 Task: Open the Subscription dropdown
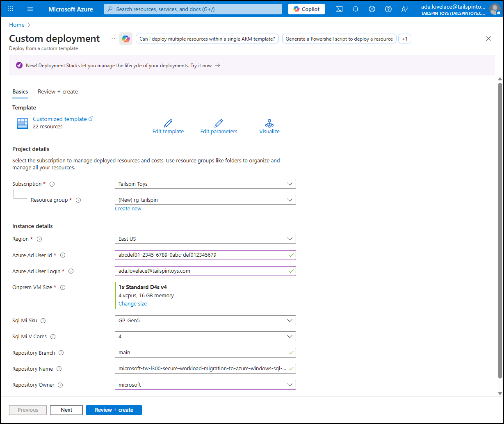tap(205, 183)
